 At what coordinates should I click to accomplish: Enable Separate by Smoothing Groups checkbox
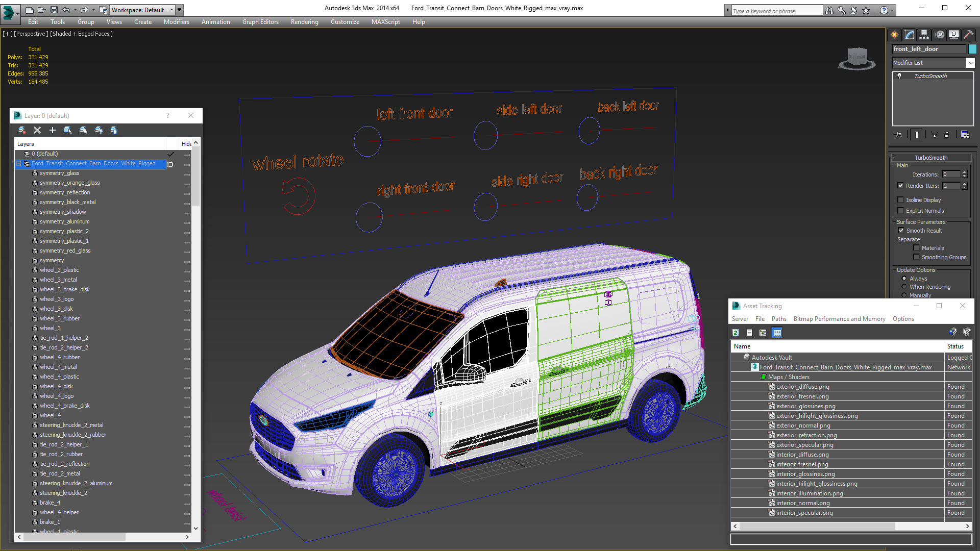[x=916, y=257]
